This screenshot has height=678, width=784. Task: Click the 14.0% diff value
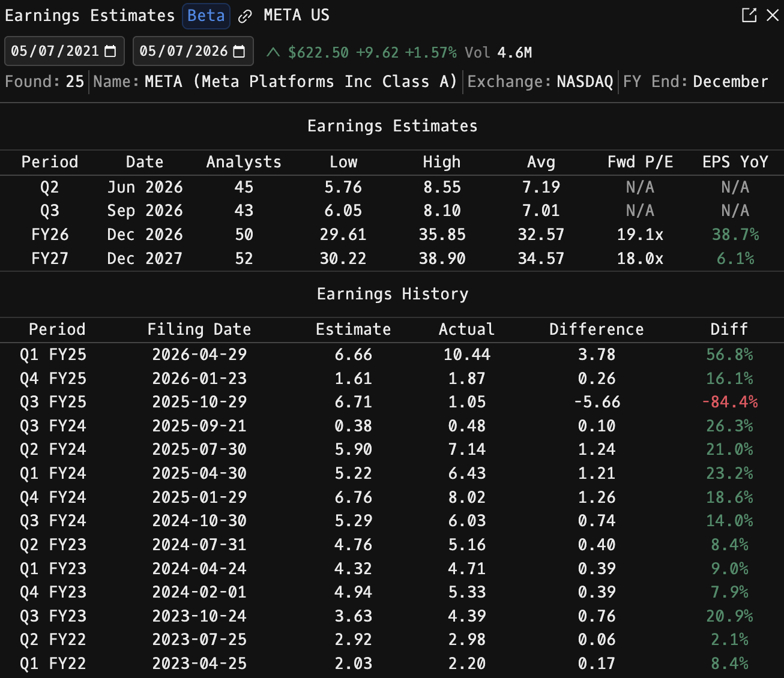(729, 521)
